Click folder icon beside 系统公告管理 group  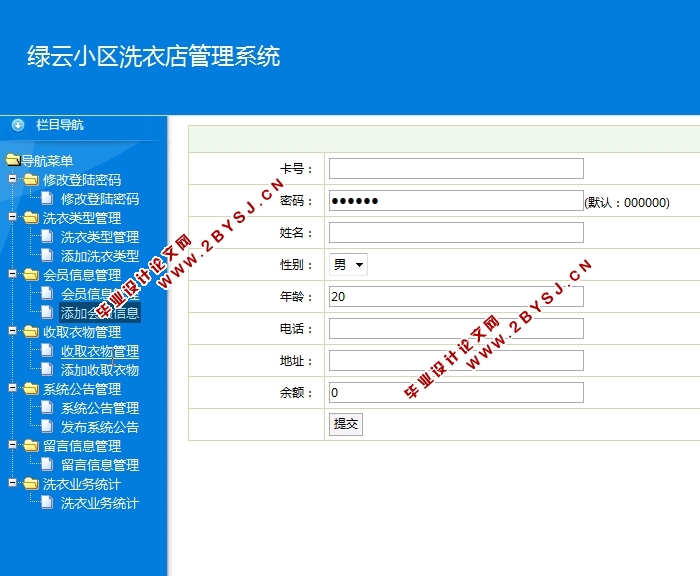coord(31,388)
